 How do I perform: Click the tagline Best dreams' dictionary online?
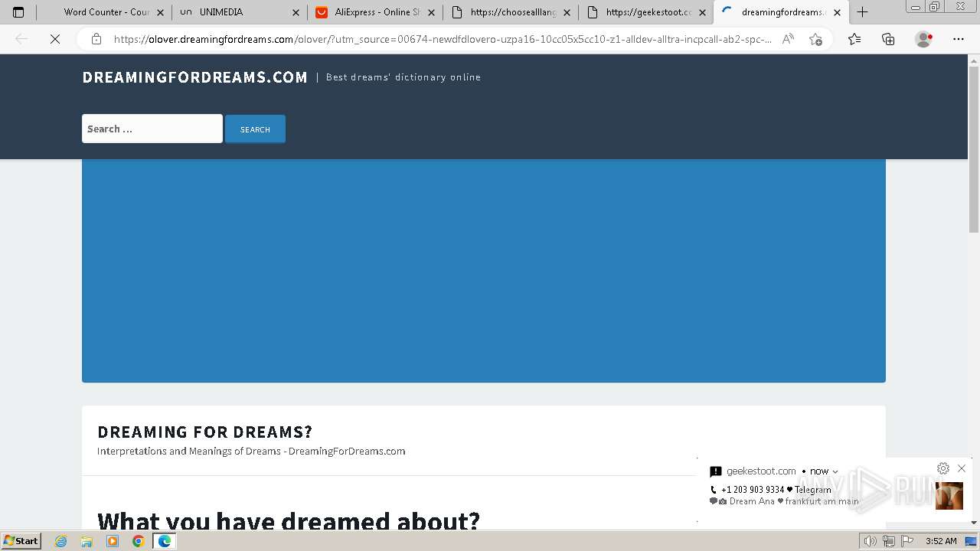[x=403, y=77]
